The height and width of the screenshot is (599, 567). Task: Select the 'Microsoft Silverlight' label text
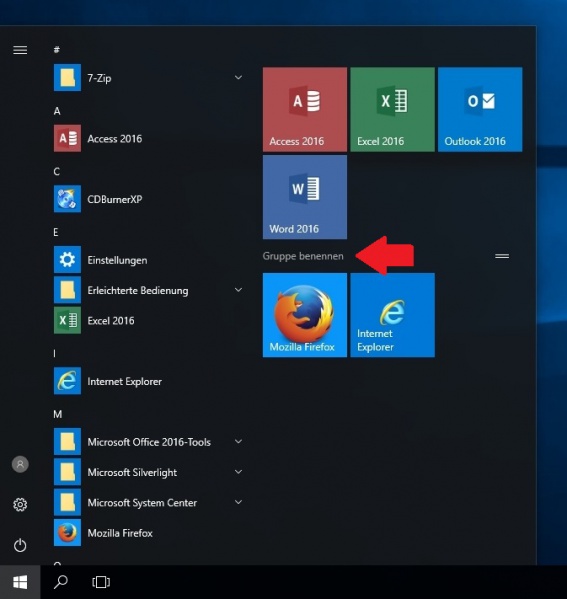click(x=132, y=473)
